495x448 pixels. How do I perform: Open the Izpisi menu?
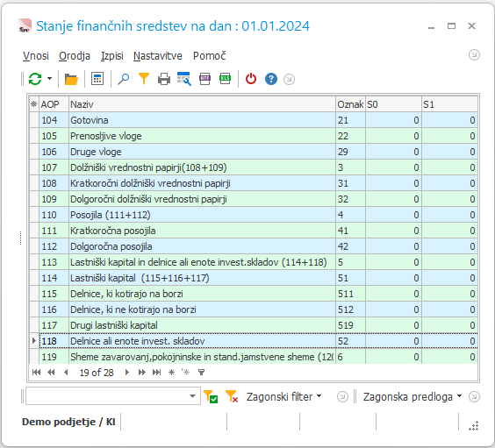pyautogui.click(x=112, y=56)
